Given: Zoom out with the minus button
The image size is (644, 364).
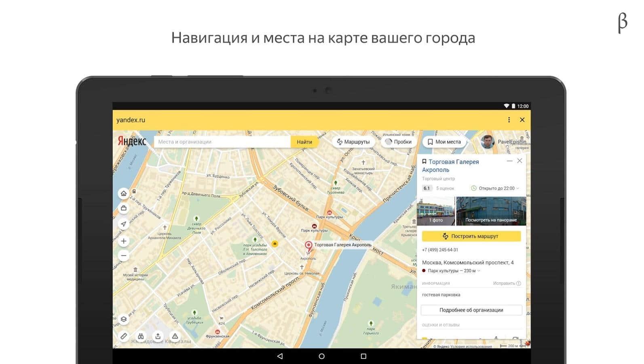Looking at the screenshot, I should (x=124, y=256).
